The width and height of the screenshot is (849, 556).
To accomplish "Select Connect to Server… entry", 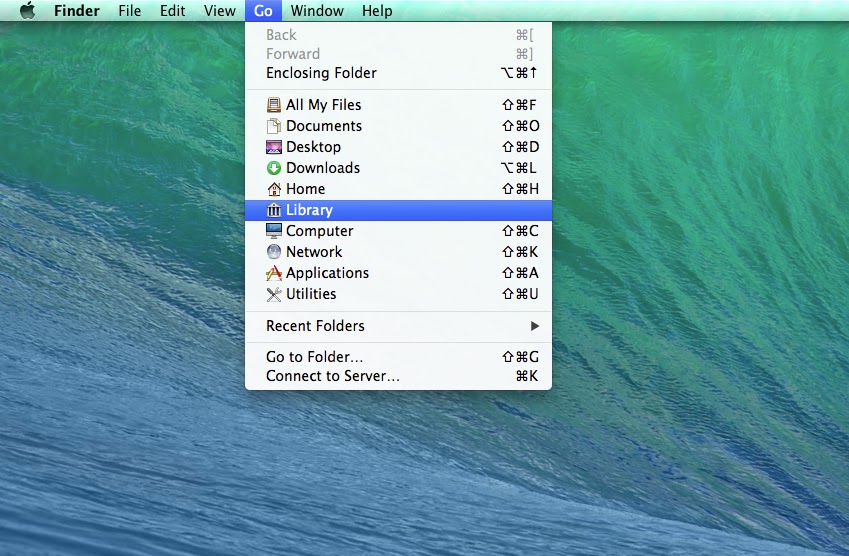I will [399, 376].
